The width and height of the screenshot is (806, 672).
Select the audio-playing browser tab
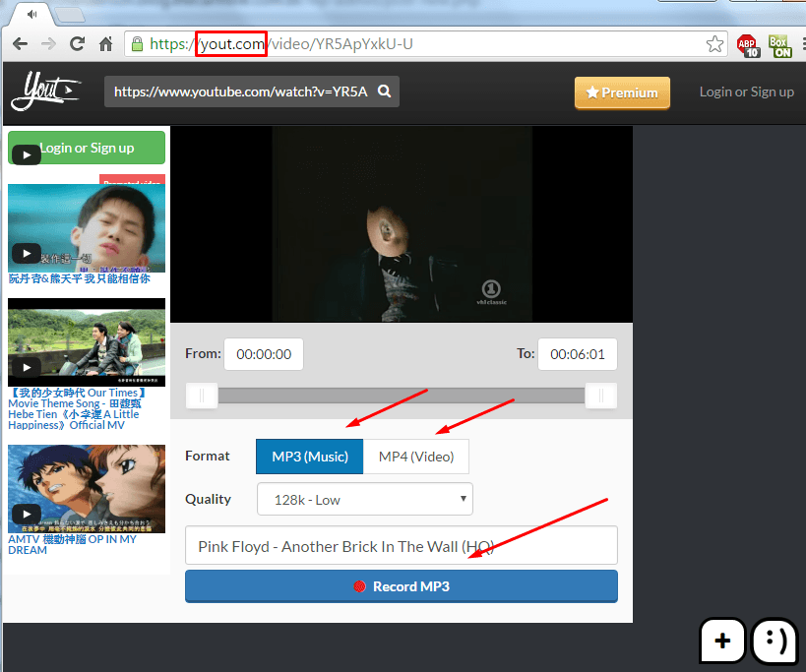(31, 14)
